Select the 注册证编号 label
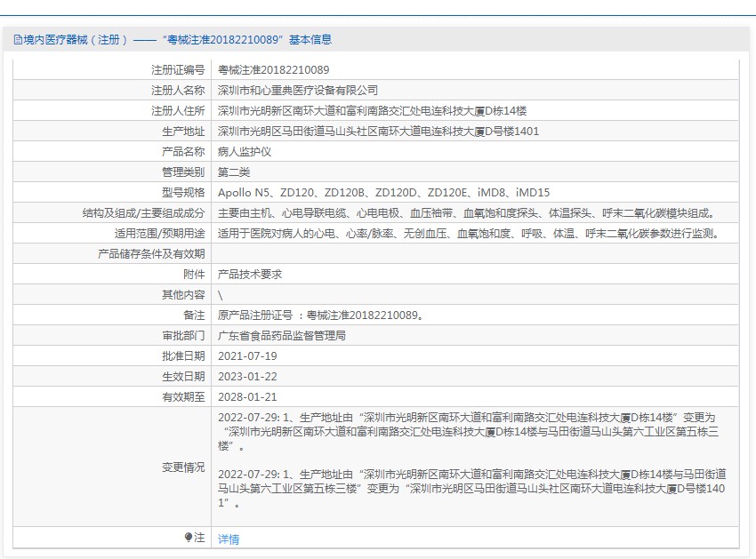Image resolution: width=756 pixels, height=559 pixels. [178, 70]
